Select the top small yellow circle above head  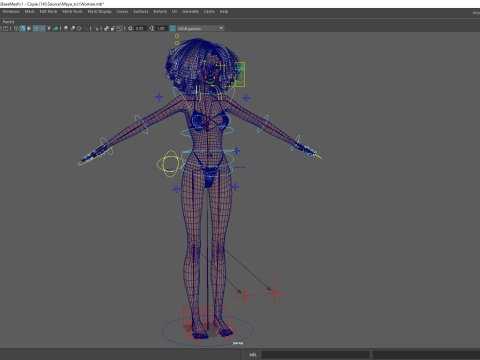tap(177, 36)
